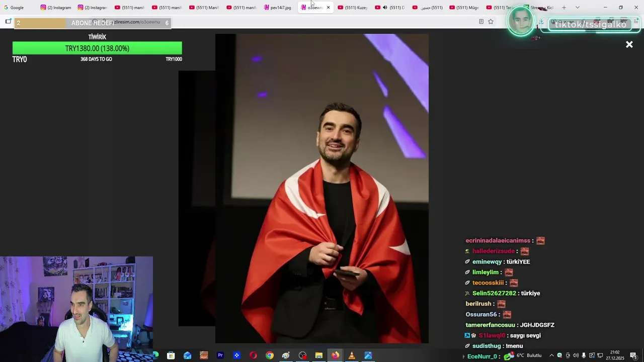Close the enlarged photo with the X
The width and height of the screenshot is (644, 362).
629,45
